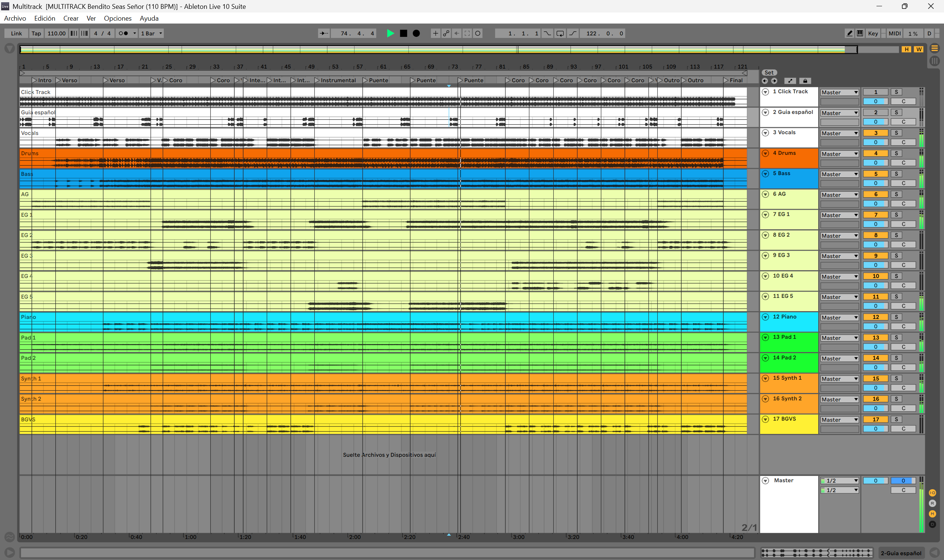944x560 pixels.
Task: Click the Set locator button
Action: click(769, 73)
